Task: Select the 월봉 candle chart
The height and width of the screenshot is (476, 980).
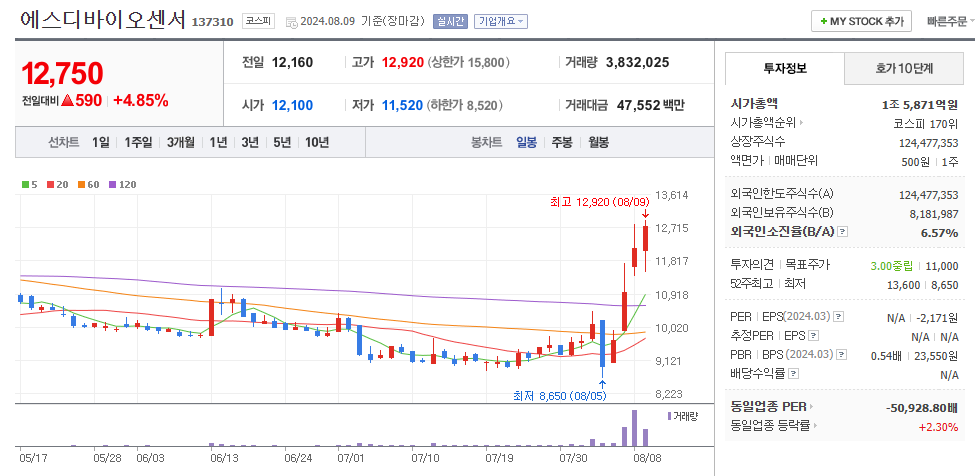Action: 598,142
